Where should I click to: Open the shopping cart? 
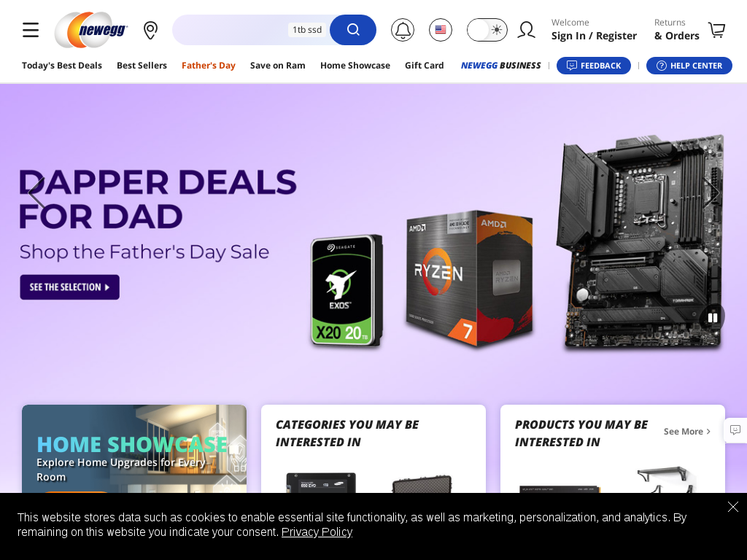(x=716, y=30)
